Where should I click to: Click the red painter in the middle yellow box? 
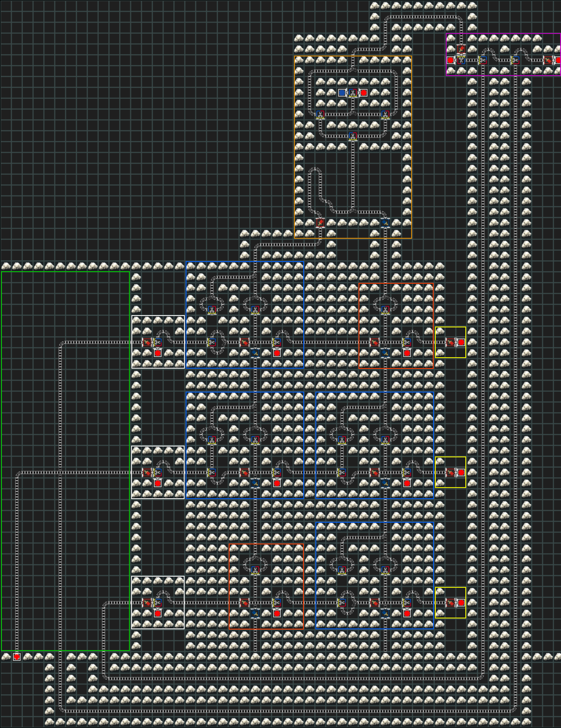point(450,472)
